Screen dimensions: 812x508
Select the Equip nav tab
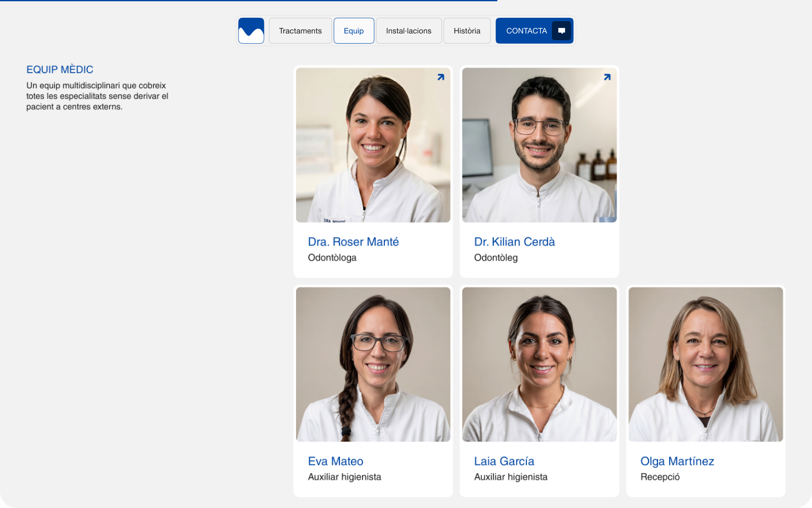click(x=354, y=30)
